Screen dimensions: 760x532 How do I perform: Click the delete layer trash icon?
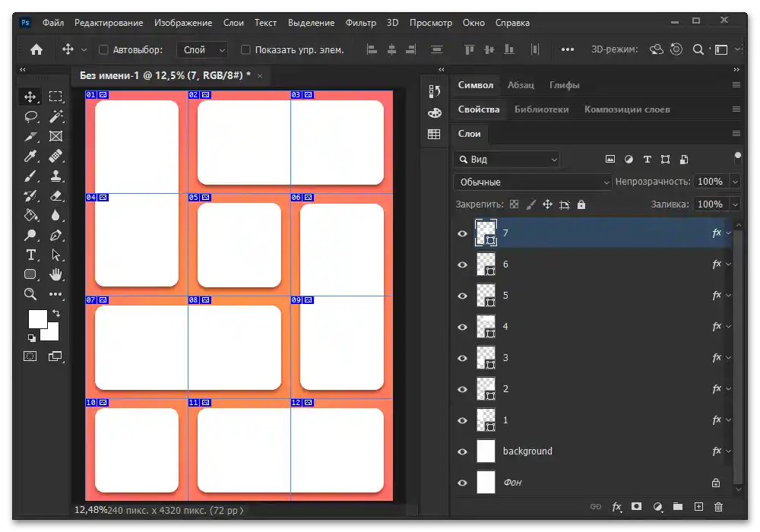718,507
